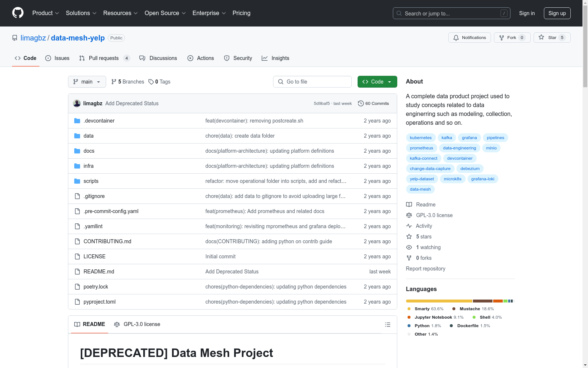
Task: Open the main branch selector dropdown
Action: coord(87,82)
